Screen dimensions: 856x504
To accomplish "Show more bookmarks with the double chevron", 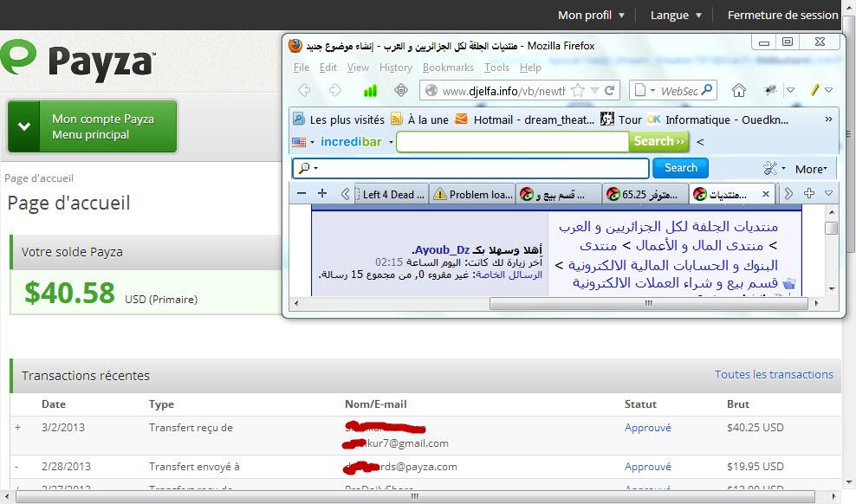I will click(x=828, y=120).
